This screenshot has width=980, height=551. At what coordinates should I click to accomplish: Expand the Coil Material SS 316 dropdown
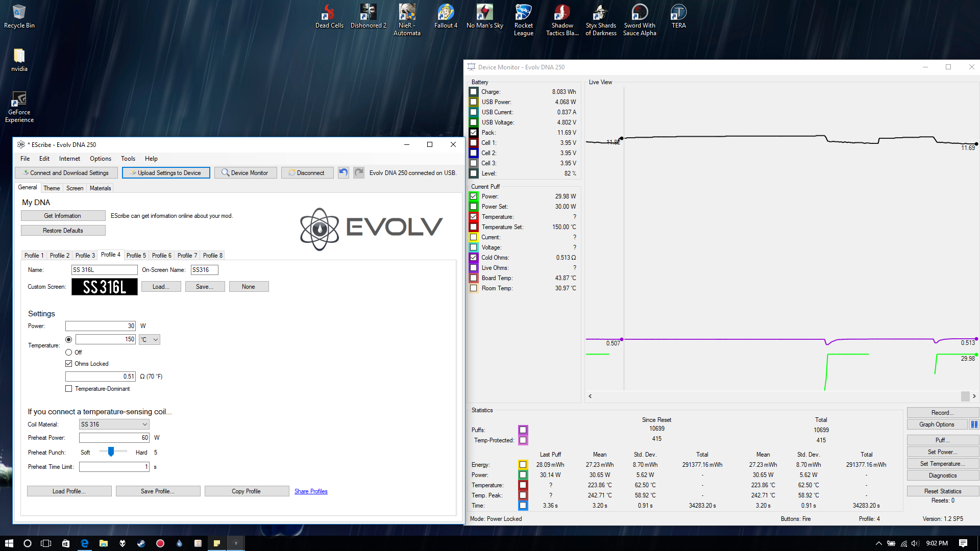[114, 424]
